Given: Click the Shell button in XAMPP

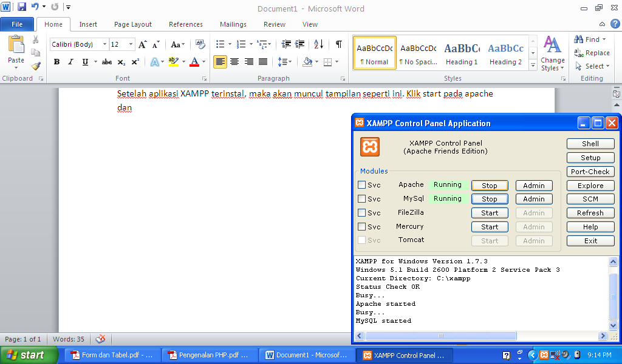Looking at the screenshot, I should click(590, 144).
